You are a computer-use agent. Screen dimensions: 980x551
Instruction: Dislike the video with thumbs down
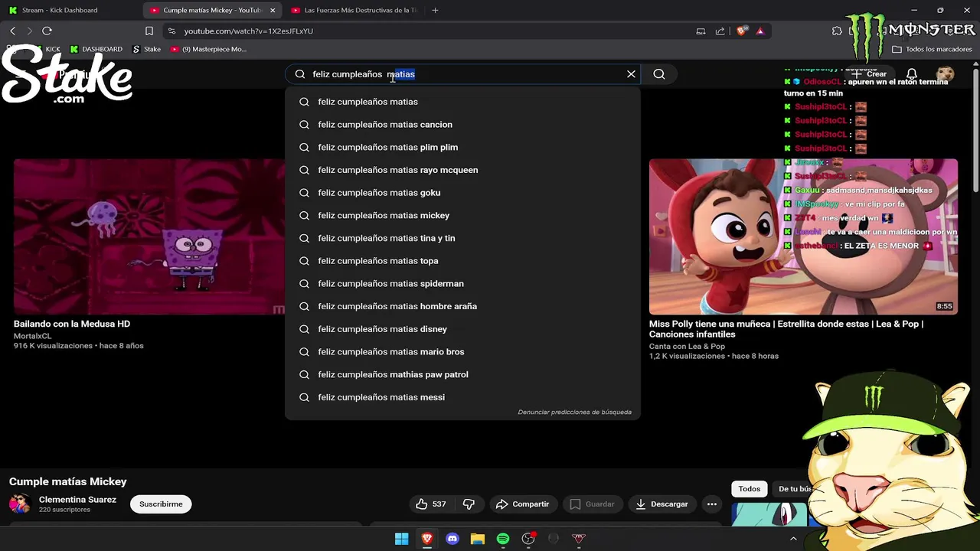click(469, 504)
